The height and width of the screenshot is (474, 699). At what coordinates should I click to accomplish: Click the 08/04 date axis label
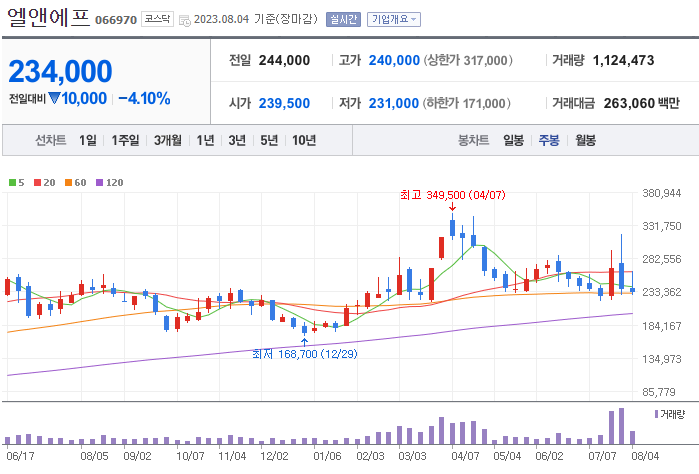pos(645,456)
